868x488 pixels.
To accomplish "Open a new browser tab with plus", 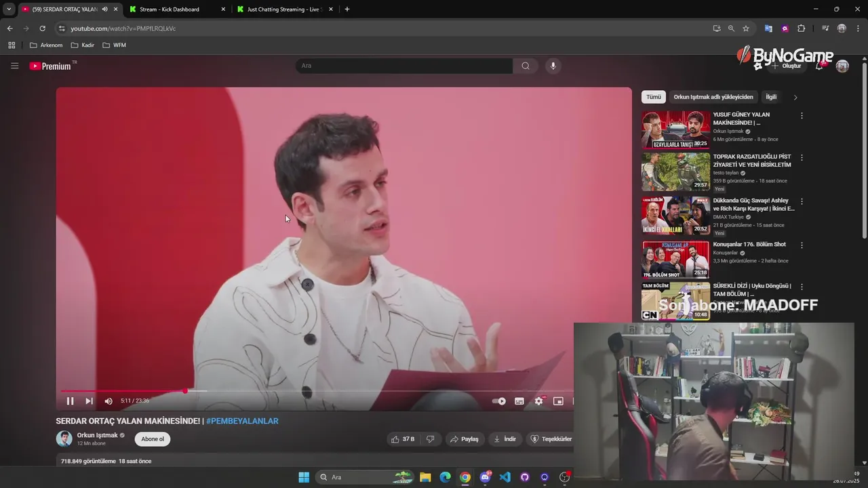I will [x=347, y=9].
